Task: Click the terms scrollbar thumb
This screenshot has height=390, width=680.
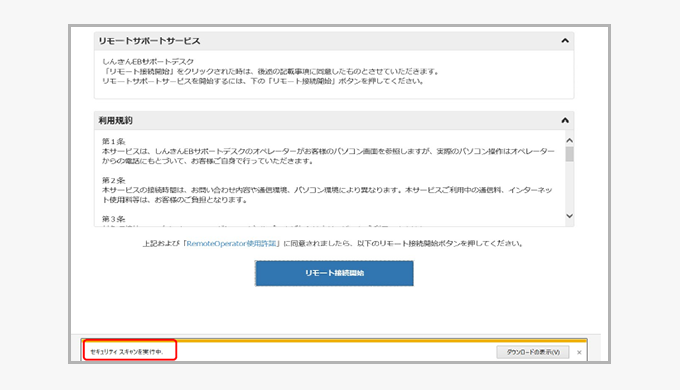Action: pos(569,154)
